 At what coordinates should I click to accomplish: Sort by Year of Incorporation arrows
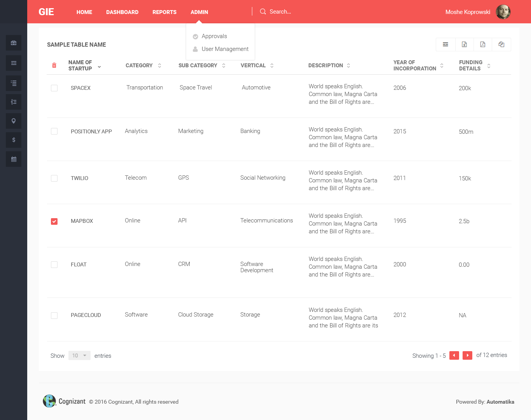442,65
